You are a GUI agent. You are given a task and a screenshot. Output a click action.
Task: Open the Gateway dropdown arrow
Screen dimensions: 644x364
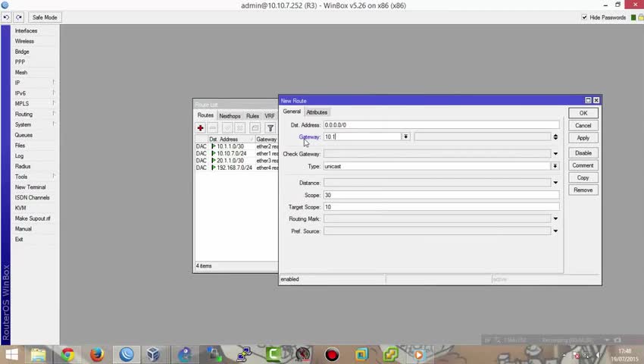(x=406, y=136)
